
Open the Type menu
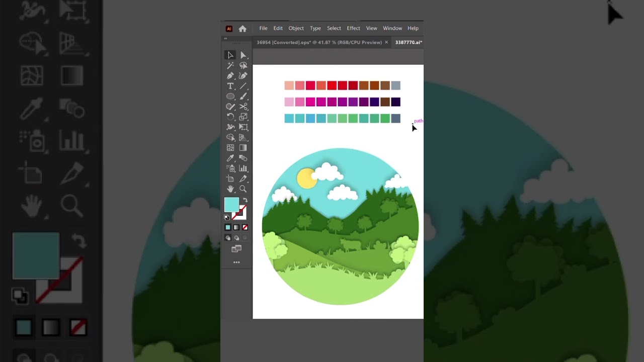pos(315,28)
